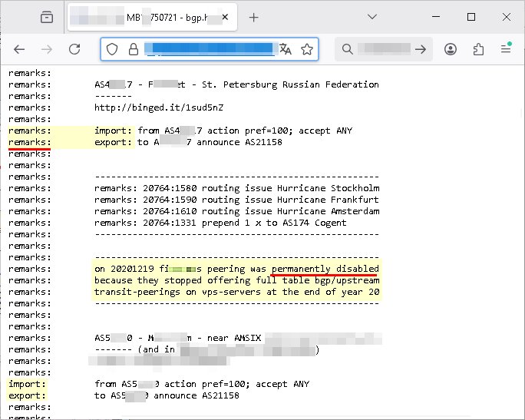
Task: Open the Firefox application hamburger menu
Action: (506, 49)
